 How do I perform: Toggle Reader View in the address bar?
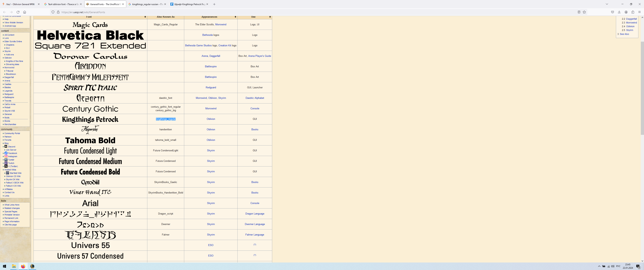(579, 12)
